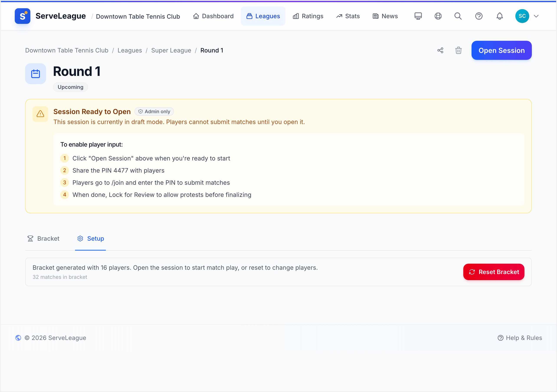This screenshot has width=557, height=392.
Task: Click the ServeLeague logo icon
Action: (22, 16)
